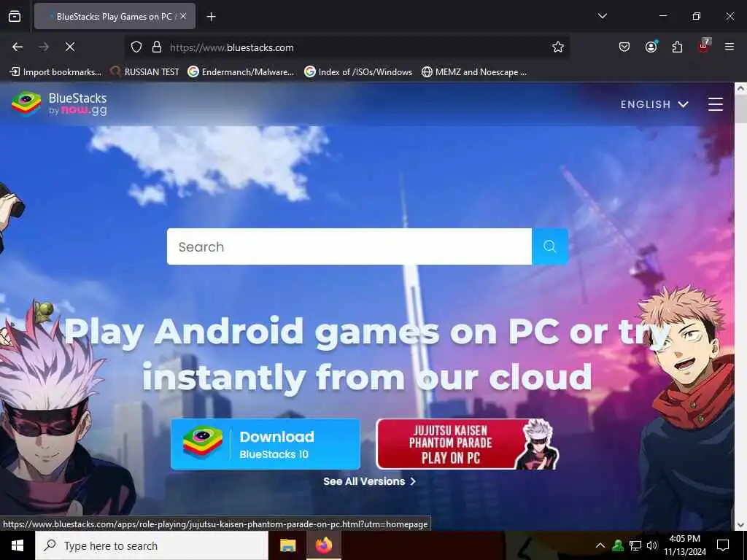Open network status tray icon
This screenshot has width=747, height=560.
pyautogui.click(x=635, y=545)
